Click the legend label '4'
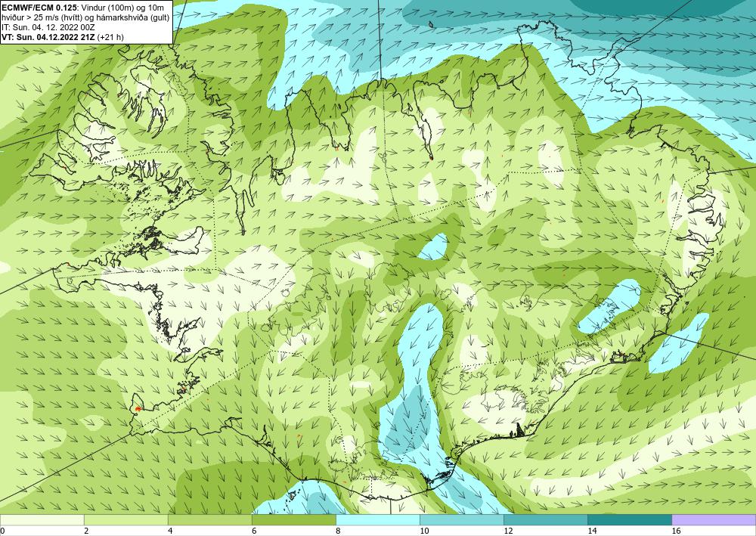The width and height of the screenshot is (756, 536). click(x=170, y=531)
